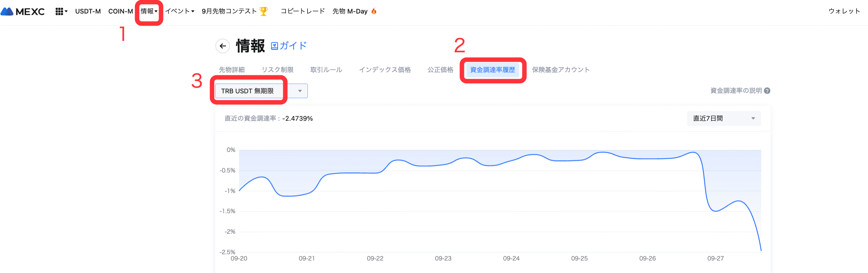The image size is (868, 273).
Task: Expand the 情報 dropdown in top navigation
Action: click(149, 11)
